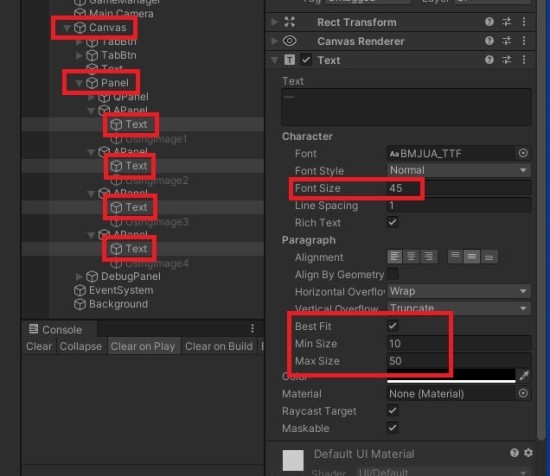
Task: Collapse the Text component foldout
Action: click(275, 60)
